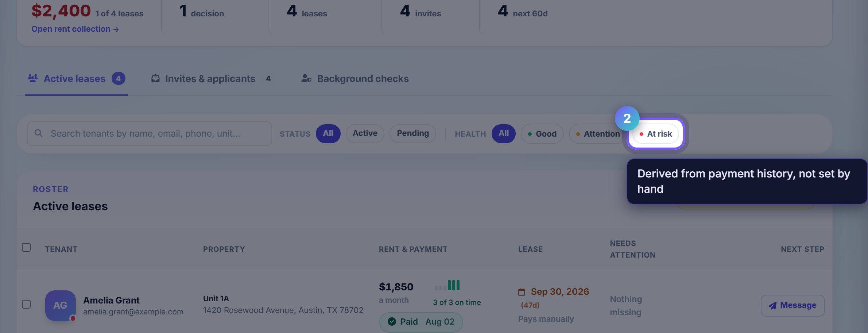The width and height of the screenshot is (868, 333).
Task: Click the Nothing missing attention cell
Action: (626, 306)
